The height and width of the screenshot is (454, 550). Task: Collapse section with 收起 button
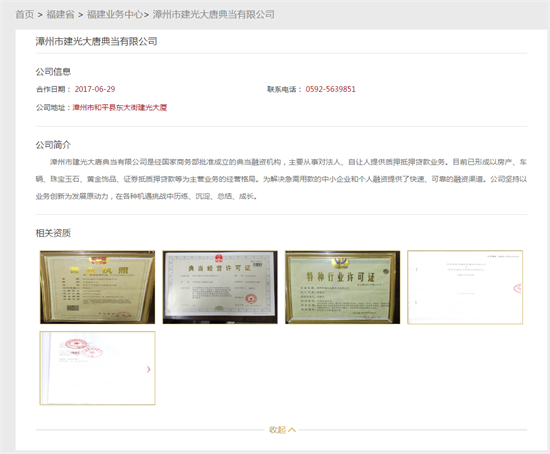tap(282, 429)
